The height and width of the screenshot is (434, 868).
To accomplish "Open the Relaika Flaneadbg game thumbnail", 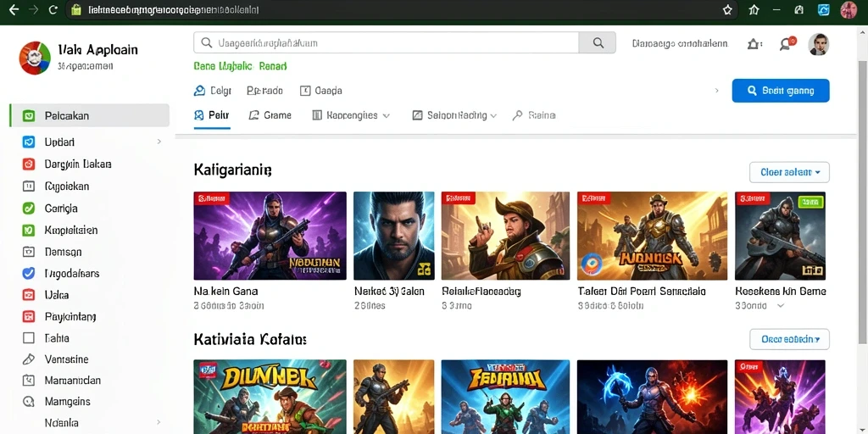I will click(x=505, y=236).
